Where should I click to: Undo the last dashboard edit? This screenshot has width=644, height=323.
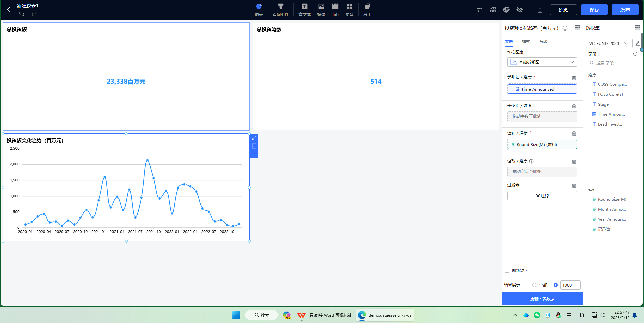pos(21,14)
